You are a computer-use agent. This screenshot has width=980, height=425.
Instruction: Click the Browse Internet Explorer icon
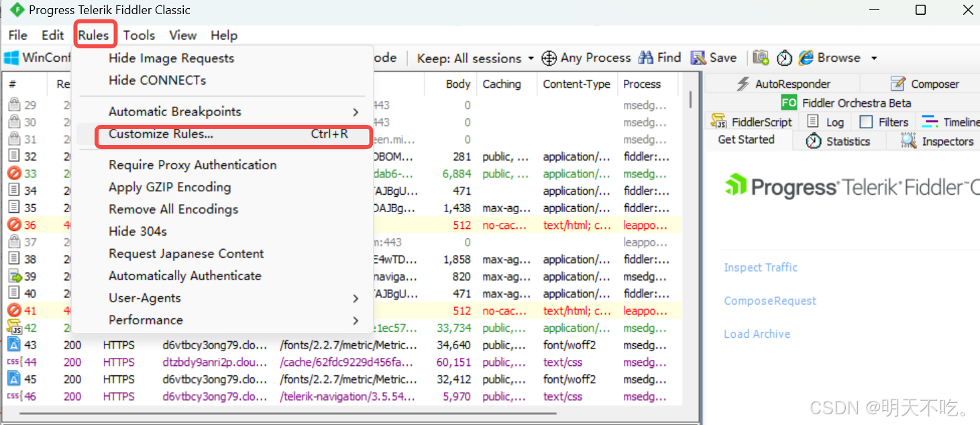click(x=806, y=58)
